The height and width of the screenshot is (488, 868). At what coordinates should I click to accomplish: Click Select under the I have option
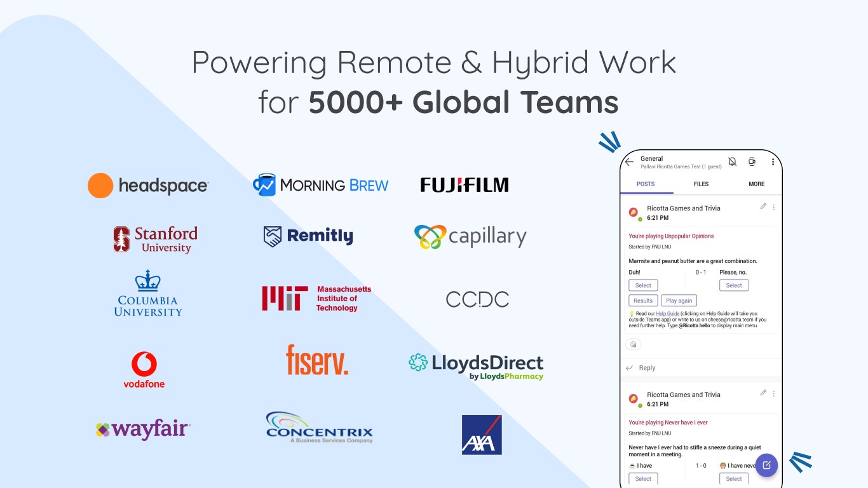click(643, 478)
